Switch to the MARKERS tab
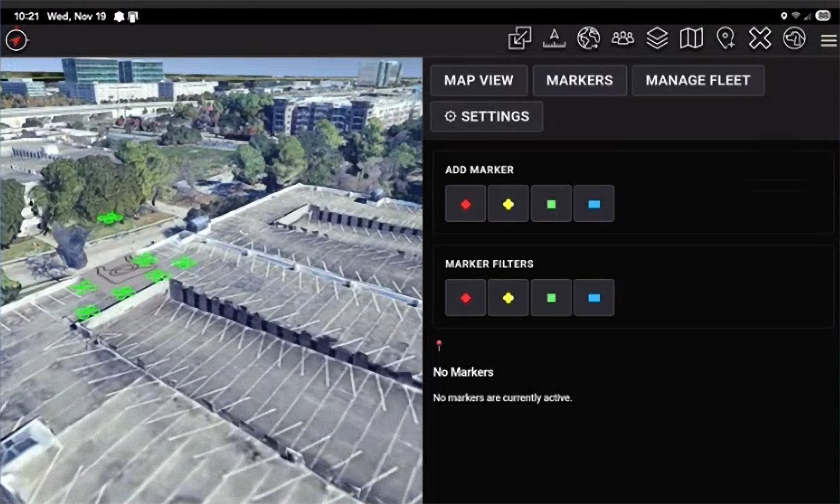The height and width of the screenshot is (504, 840). [580, 80]
